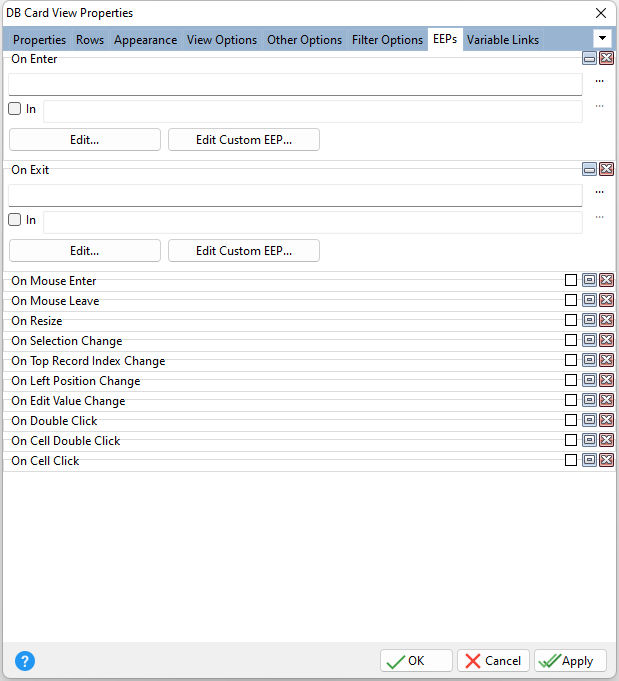Click Edit... under On Enter
Image resolution: width=619 pixels, height=681 pixels.
pyautogui.click(x=85, y=139)
